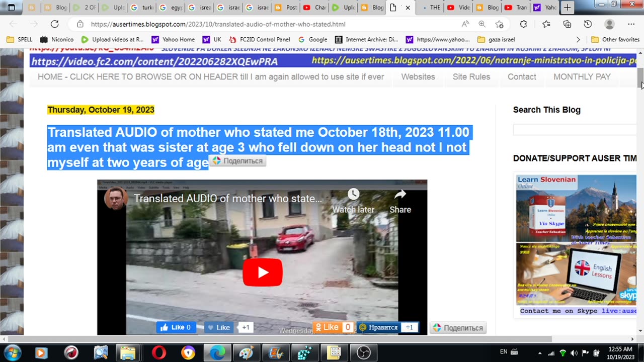Open the OBS Studio taskbar icon
Viewport: 644px width, 362px height.
coord(363,352)
